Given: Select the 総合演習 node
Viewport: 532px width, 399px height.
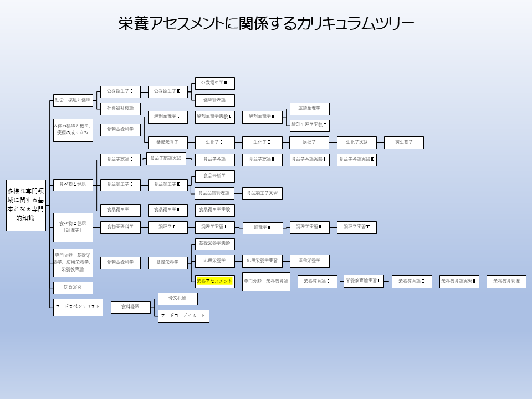Looking at the screenshot, I should coord(73,288).
